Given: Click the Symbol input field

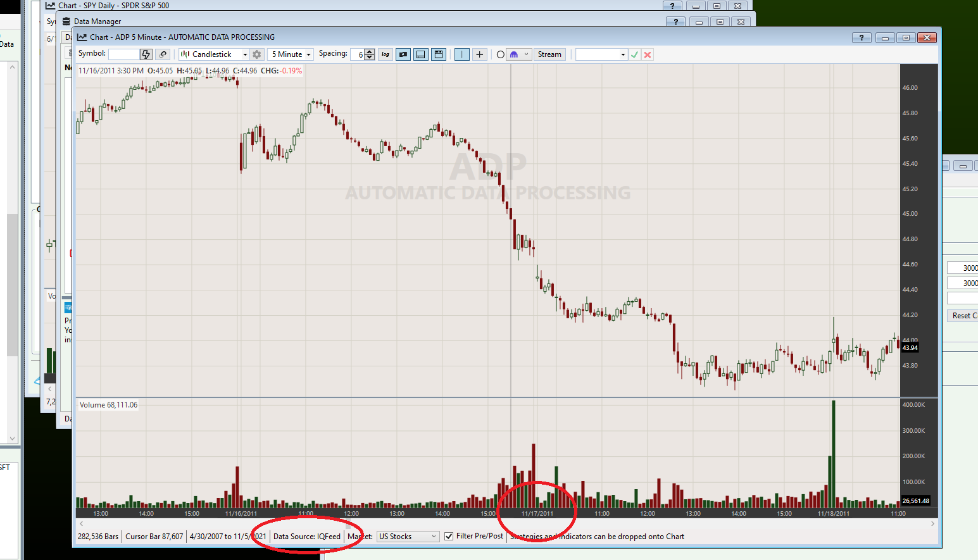Looking at the screenshot, I should (123, 54).
